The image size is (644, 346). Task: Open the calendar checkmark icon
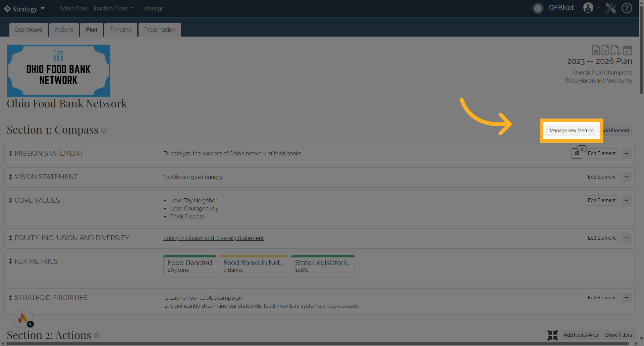tap(628, 50)
